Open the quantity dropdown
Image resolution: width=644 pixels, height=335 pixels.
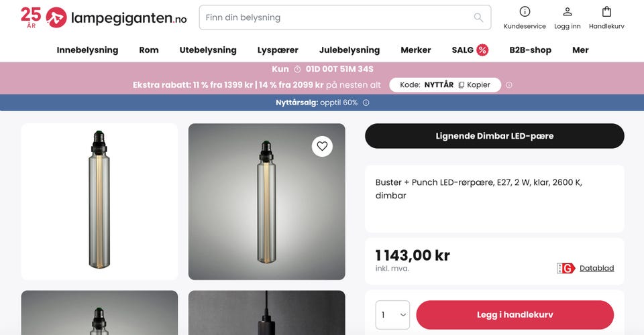click(392, 315)
